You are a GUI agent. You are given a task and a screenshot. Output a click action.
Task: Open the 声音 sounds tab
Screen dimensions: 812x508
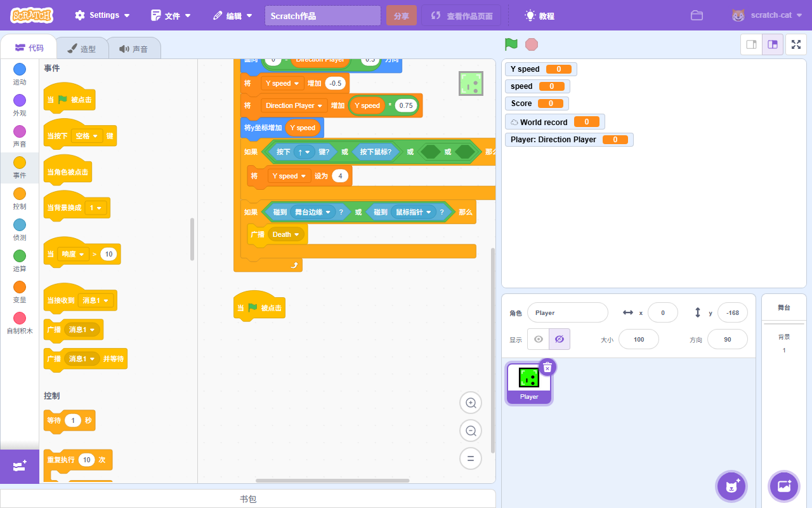pos(133,49)
